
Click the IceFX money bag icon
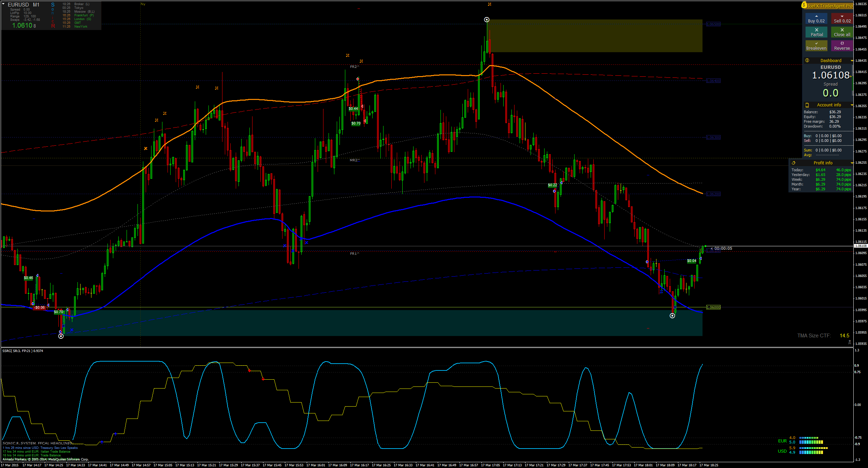(x=804, y=5)
